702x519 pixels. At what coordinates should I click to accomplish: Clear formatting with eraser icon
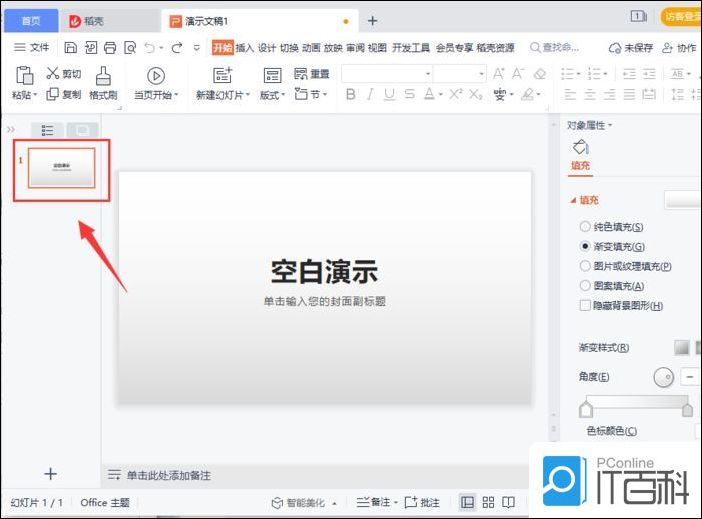pyautogui.click(x=540, y=73)
